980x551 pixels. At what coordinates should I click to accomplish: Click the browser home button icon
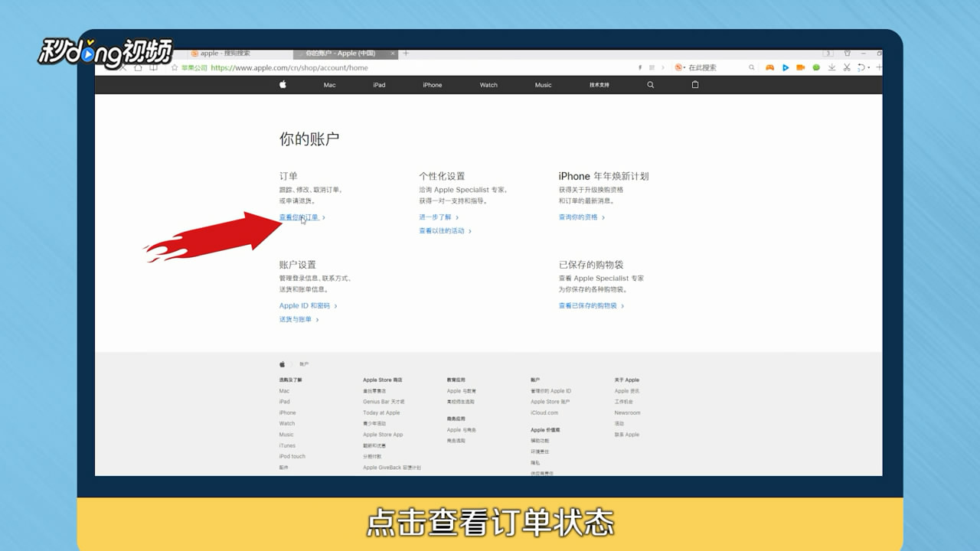pos(138,67)
